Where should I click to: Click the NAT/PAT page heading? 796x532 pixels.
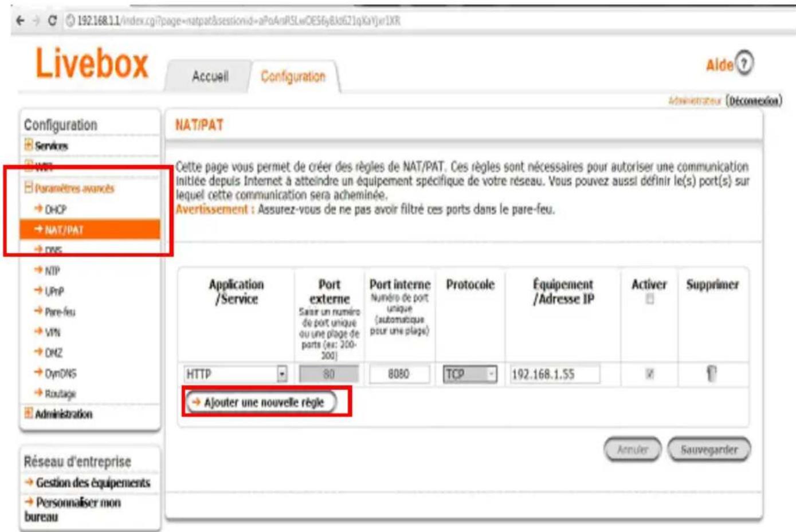point(199,125)
